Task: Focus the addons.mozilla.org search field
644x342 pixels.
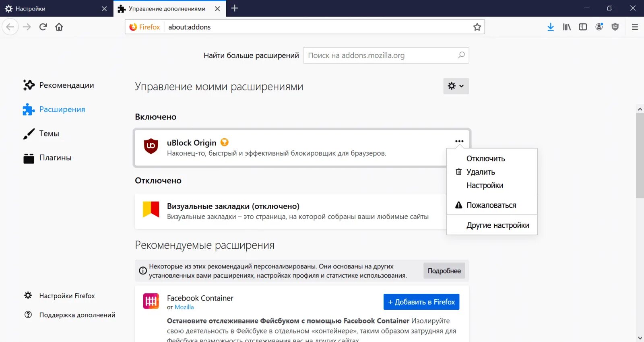Action: point(386,55)
